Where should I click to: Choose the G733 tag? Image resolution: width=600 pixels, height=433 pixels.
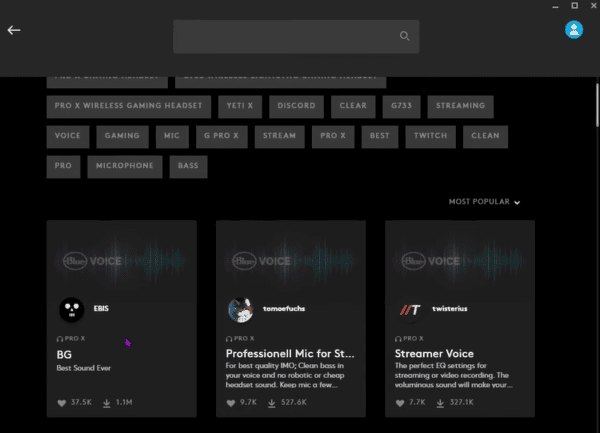(401, 106)
